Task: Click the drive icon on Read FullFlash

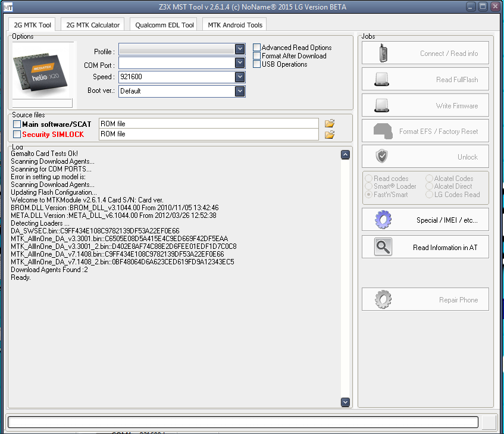Action: point(382,79)
